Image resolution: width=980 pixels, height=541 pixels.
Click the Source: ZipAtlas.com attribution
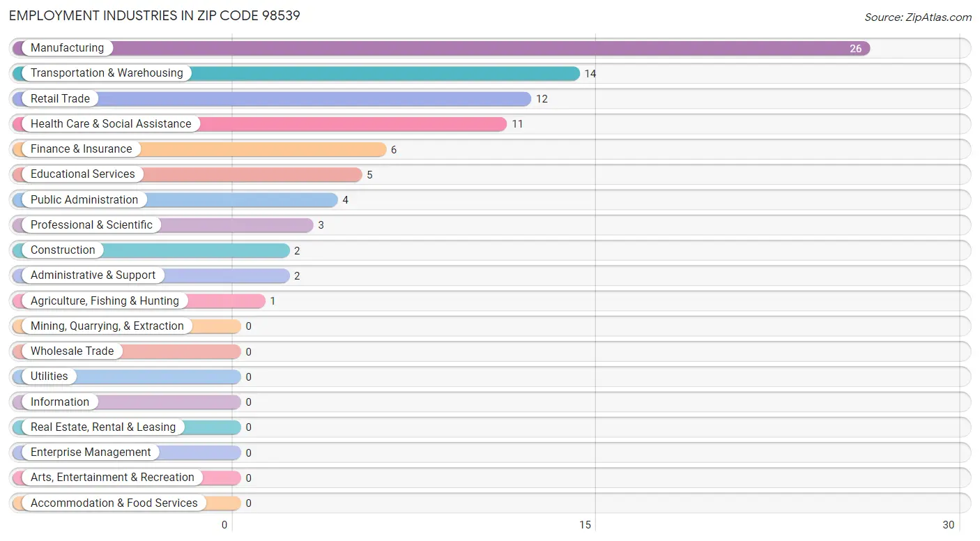click(x=918, y=17)
